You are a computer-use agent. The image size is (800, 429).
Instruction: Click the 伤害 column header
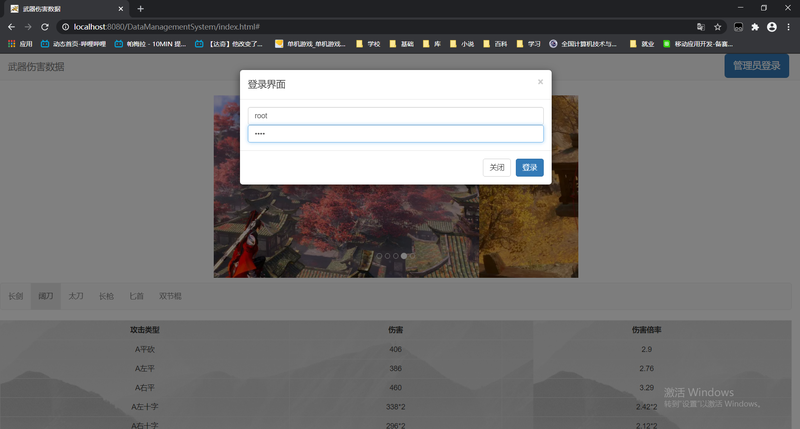(x=395, y=330)
